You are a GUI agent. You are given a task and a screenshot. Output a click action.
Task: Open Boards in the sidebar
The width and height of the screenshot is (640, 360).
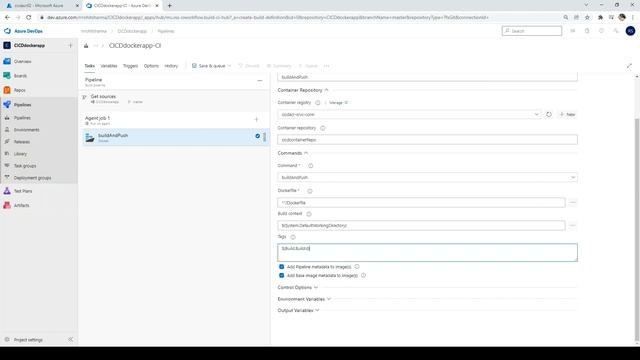click(20, 76)
